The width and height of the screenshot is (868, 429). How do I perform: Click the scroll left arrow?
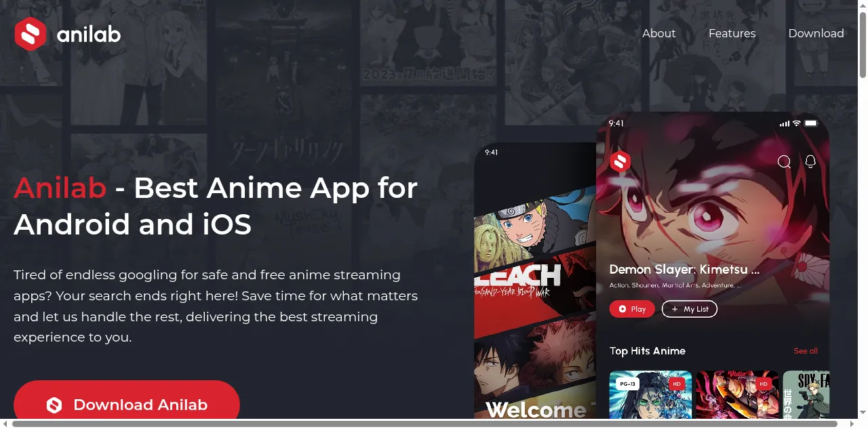pyautogui.click(x=5, y=424)
